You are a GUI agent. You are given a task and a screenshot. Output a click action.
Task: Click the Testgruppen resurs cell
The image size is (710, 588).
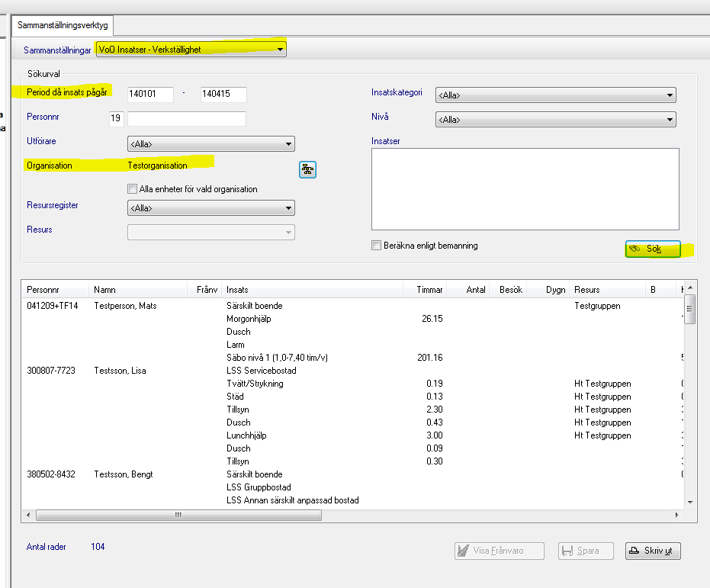tap(597, 306)
